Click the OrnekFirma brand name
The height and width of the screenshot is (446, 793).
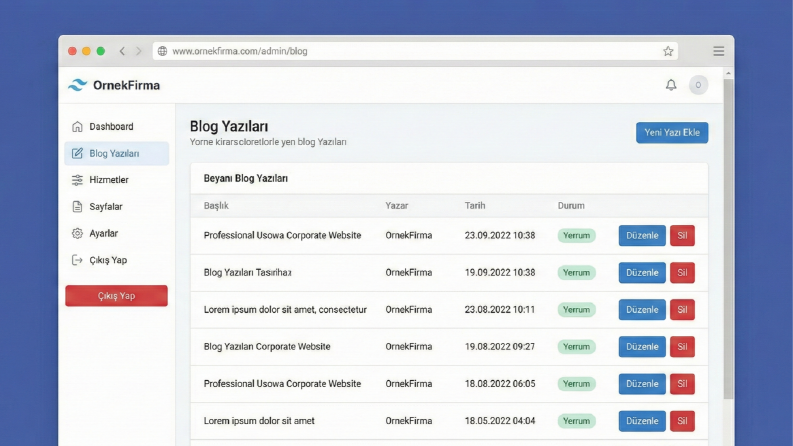coord(126,85)
